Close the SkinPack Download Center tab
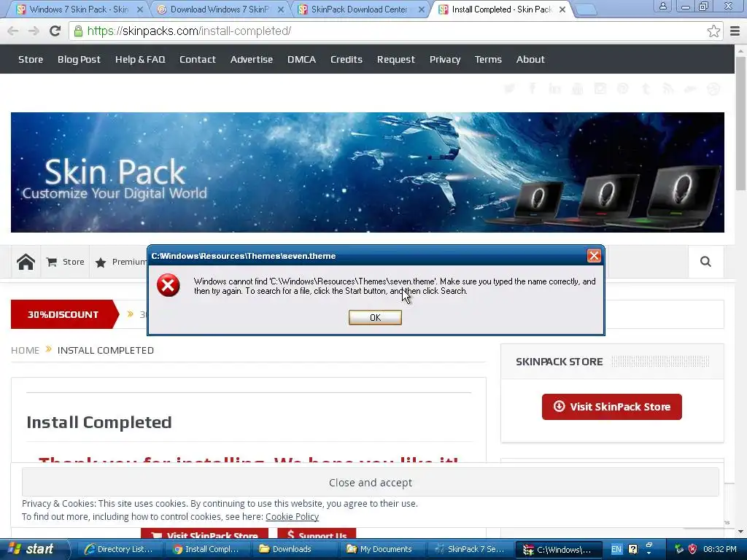 [421, 9]
